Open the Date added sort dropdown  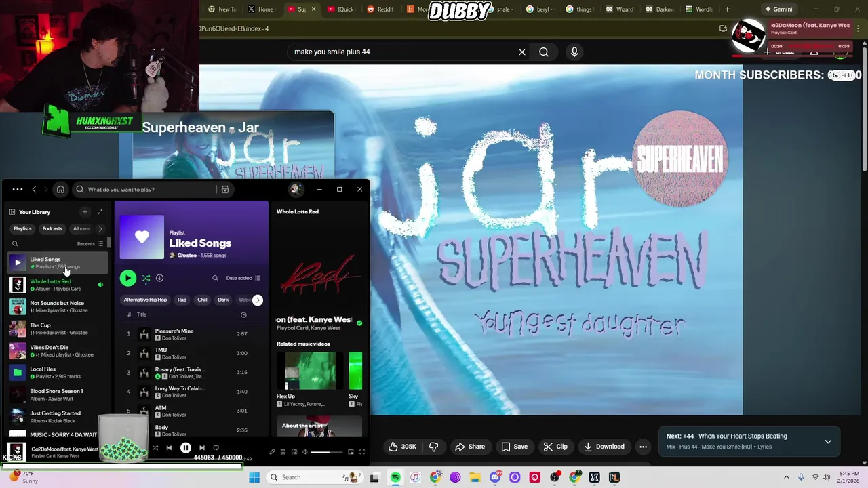(243, 278)
